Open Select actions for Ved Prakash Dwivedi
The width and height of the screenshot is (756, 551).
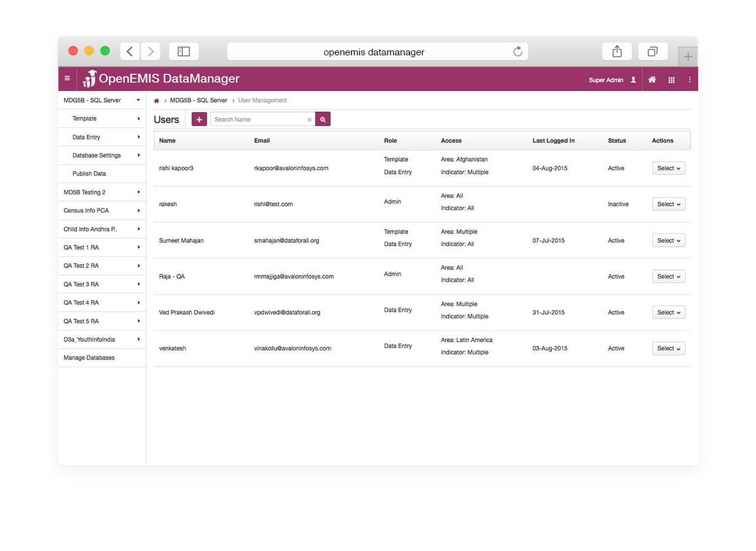pos(669,312)
